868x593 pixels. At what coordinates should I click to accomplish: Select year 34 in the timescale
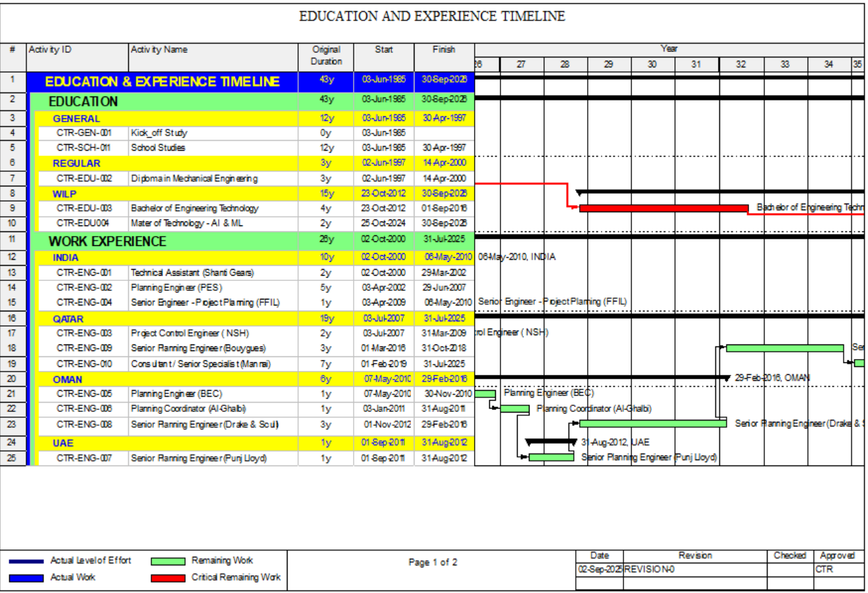pyautogui.click(x=829, y=64)
